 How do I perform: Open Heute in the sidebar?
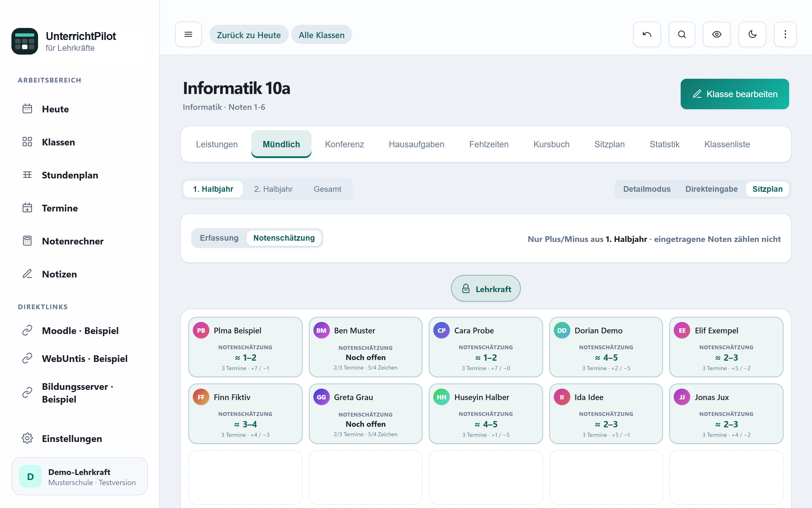point(80,109)
